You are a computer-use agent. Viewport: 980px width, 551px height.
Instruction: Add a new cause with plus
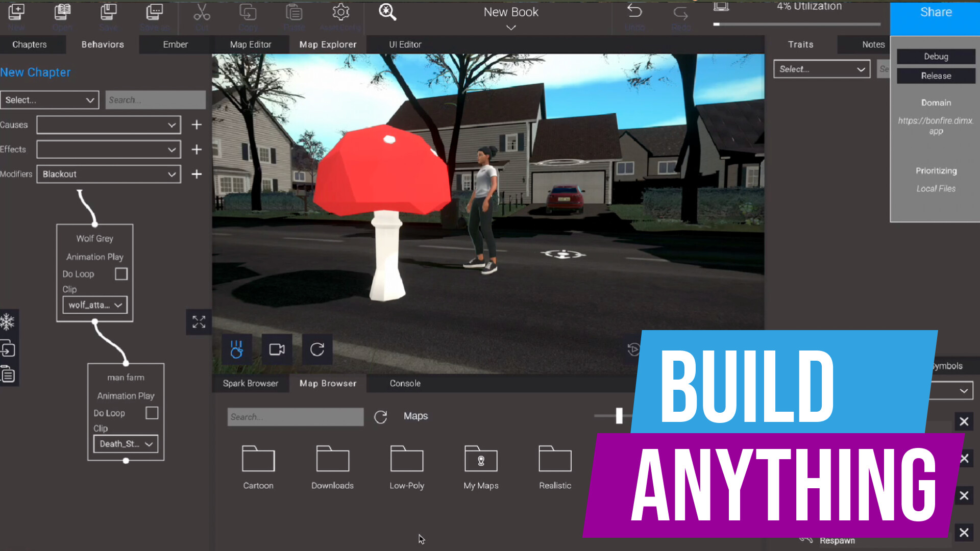coord(197,125)
